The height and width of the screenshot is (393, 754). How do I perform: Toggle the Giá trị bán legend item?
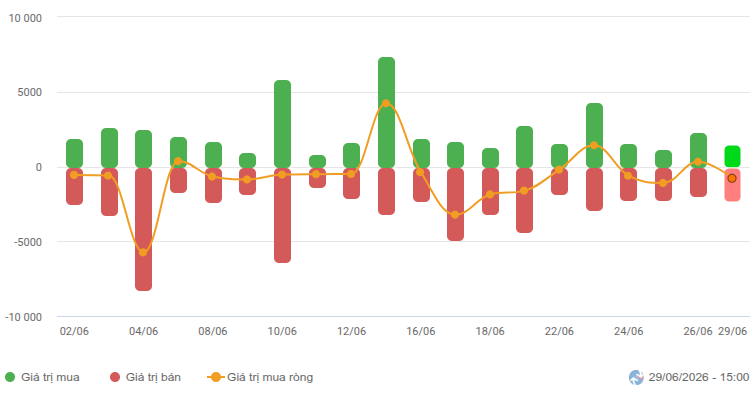[145, 377]
